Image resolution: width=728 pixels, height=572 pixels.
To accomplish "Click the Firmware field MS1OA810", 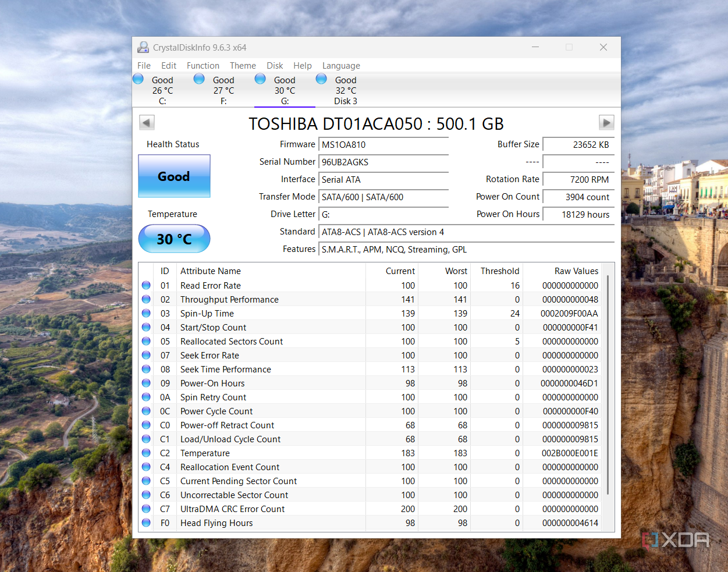I will coord(384,144).
